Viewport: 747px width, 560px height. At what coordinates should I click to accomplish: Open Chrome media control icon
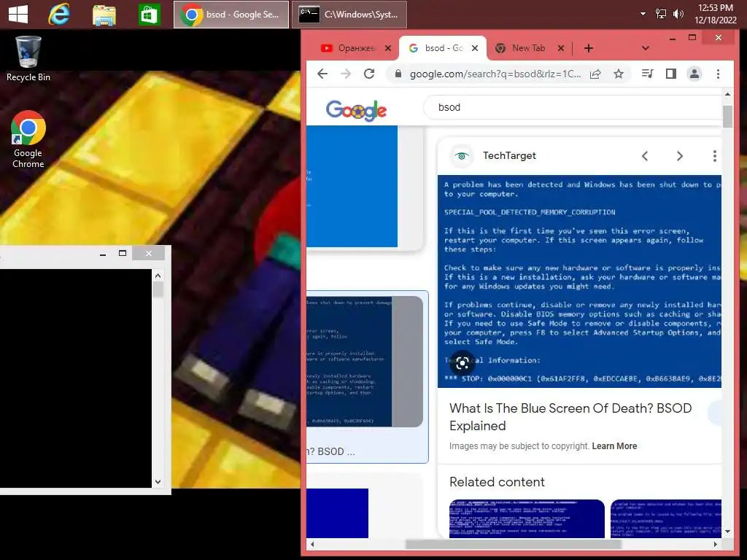click(x=648, y=74)
